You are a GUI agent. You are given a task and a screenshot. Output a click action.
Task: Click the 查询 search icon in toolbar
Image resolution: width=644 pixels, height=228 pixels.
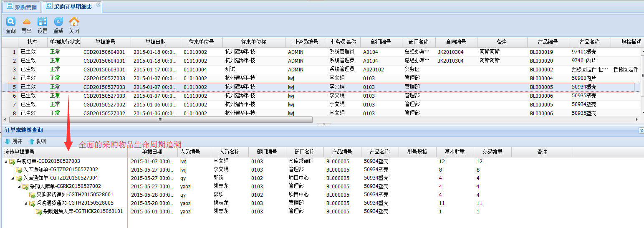[10, 22]
